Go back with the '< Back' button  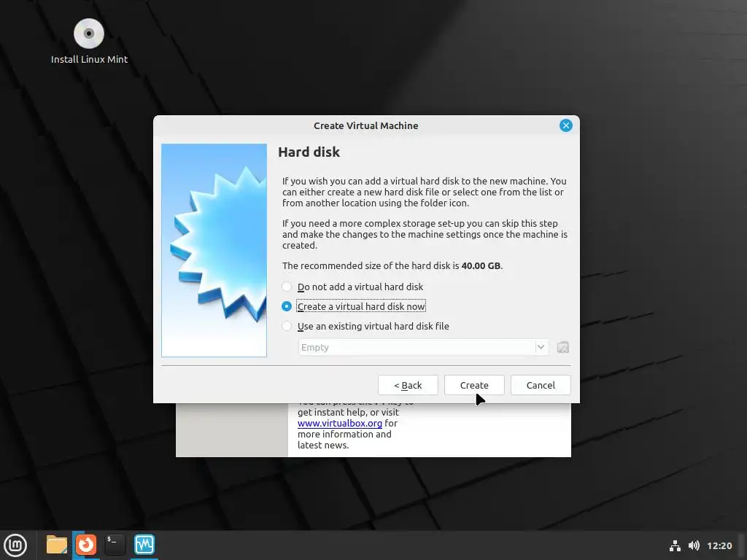[408, 385]
